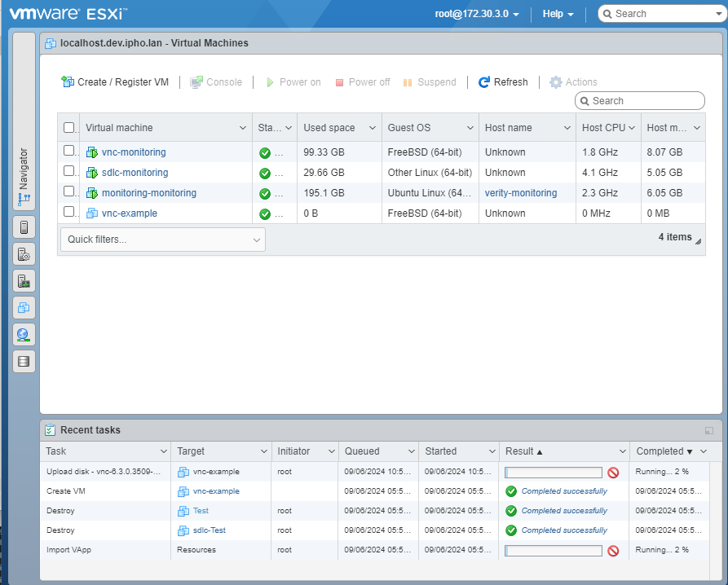Open the Storage icon in sidebar
Image resolution: width=728 pixels, height=585 pixels.
coord(24,361)
